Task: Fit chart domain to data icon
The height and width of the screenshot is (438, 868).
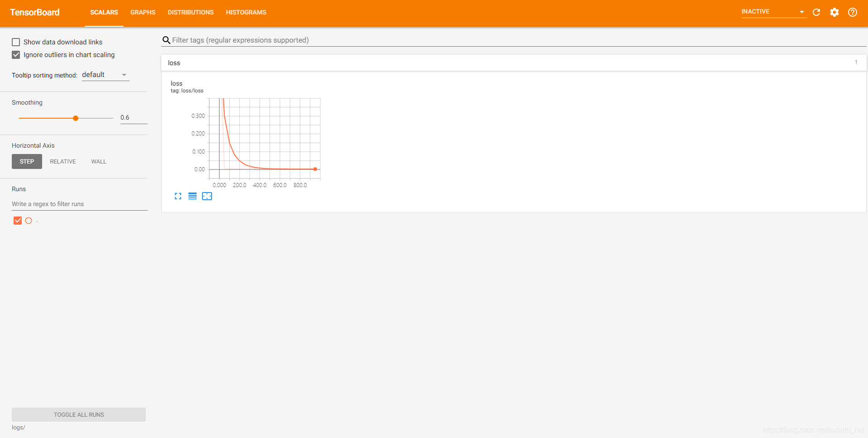Action: [x=207, y=196]
